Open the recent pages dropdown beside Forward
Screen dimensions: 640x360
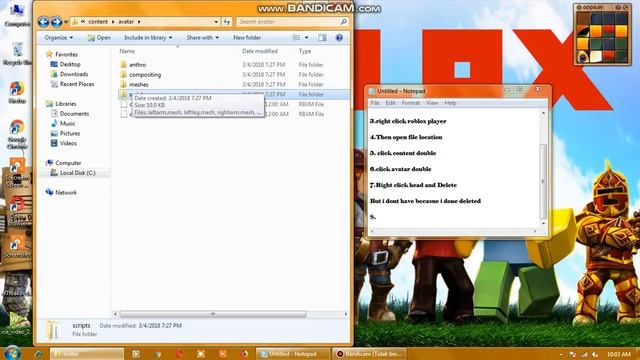tap(66, 22)
